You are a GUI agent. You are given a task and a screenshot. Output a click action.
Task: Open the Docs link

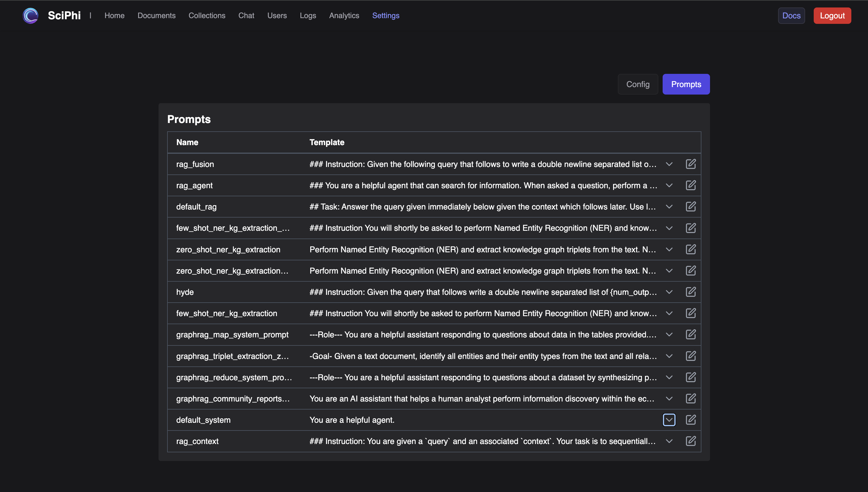791,16
